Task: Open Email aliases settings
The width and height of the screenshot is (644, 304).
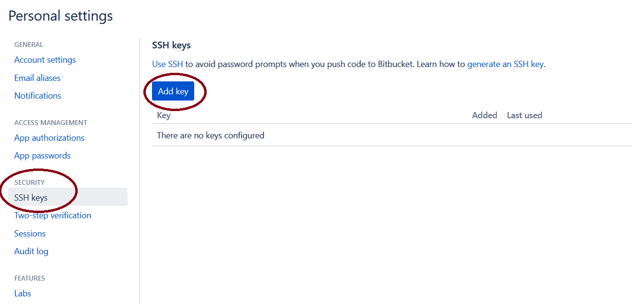Action: (x=37, y=78)
